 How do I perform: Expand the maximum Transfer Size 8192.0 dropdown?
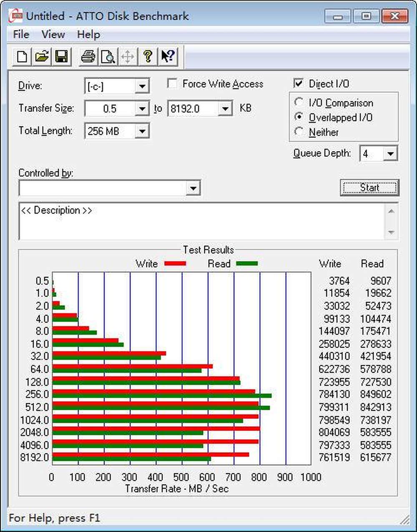pos(225,109)
